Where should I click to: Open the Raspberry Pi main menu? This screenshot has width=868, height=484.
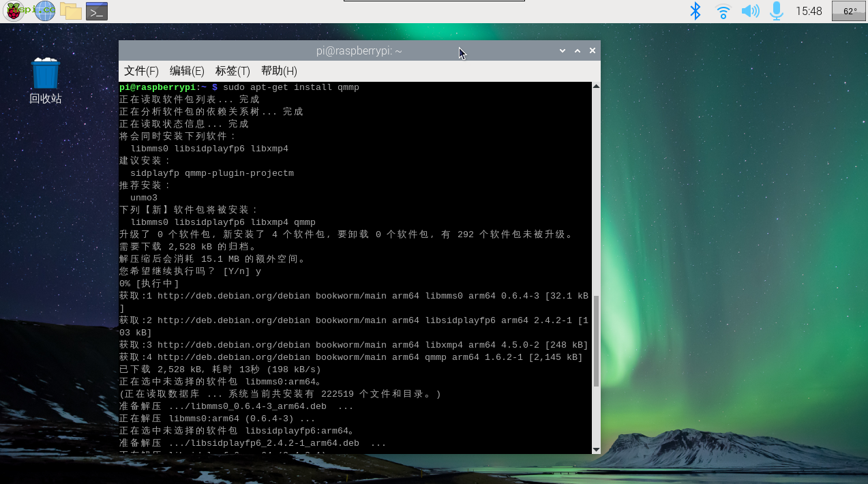14,11
